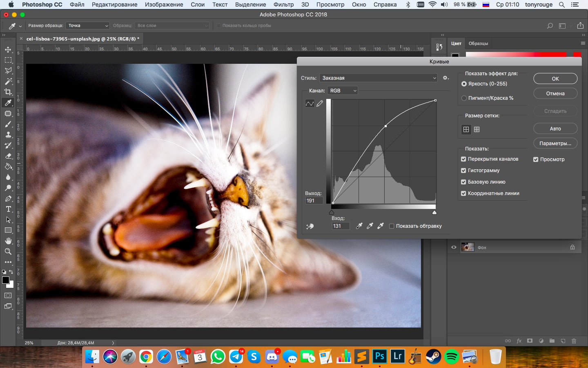
Task: Hide the Фон layer with eye icon
Action: (x=454, y=247)
